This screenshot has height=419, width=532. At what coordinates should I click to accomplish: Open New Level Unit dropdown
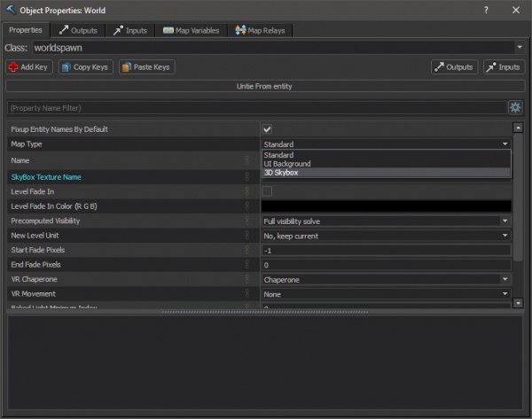pos(505,236)
